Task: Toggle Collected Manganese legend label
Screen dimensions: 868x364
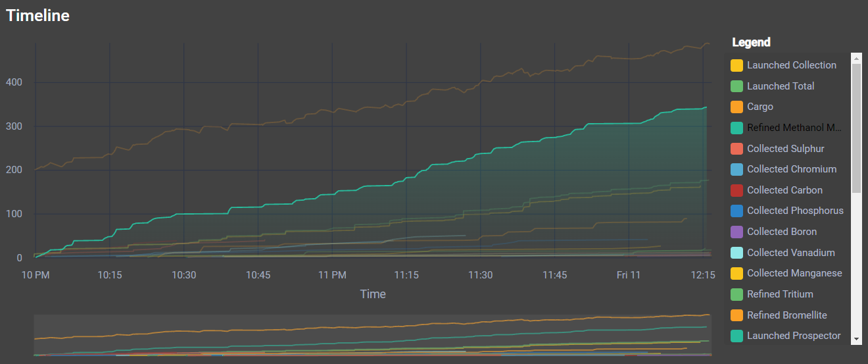Action: pyautogui.click(x=794, y=273)
